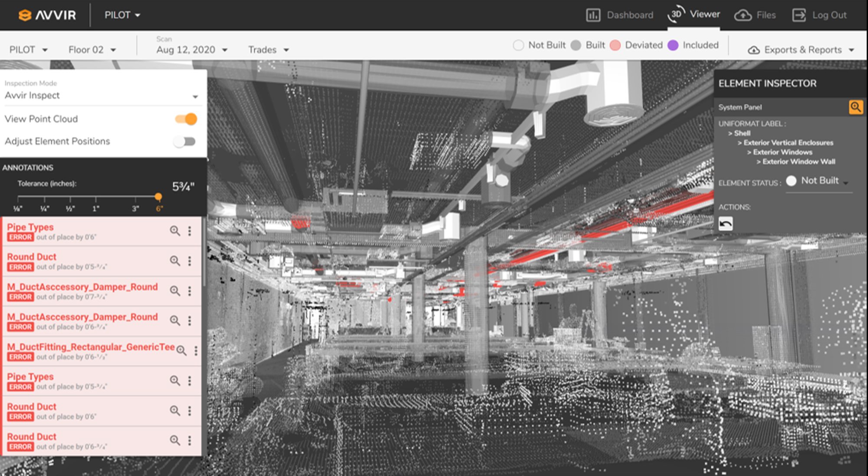Screen dimensions: 868x476
Task: Click the Log Out button
Action: (819, 15)
